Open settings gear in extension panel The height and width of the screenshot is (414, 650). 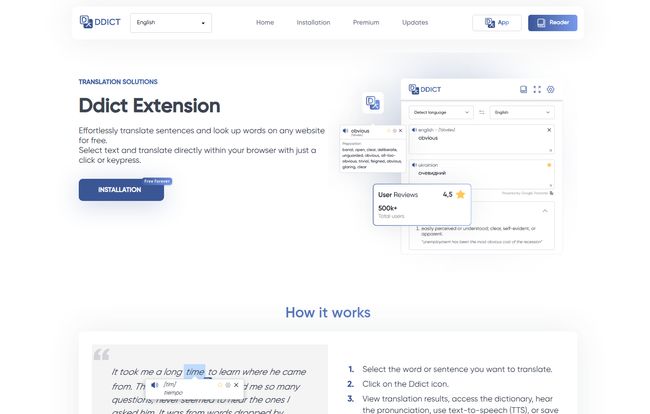pos(551,90)
